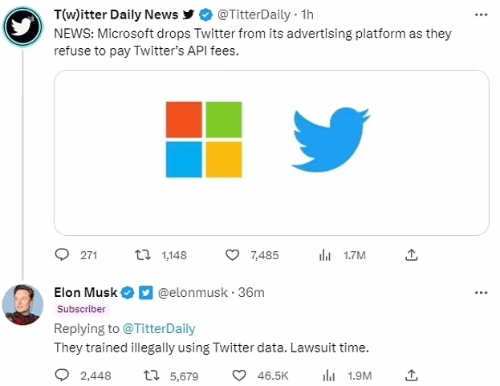
Task: Click the Subscriber badge under Elon Musk
Action: (x=81, y=309)
